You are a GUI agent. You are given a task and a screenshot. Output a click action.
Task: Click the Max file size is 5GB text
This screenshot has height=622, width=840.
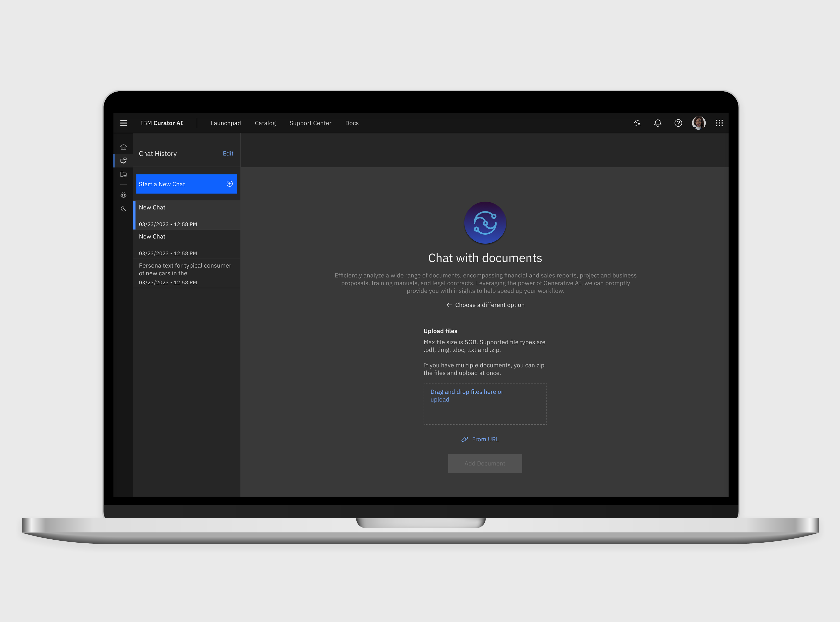pyautogui.click(x=484, y=346)
